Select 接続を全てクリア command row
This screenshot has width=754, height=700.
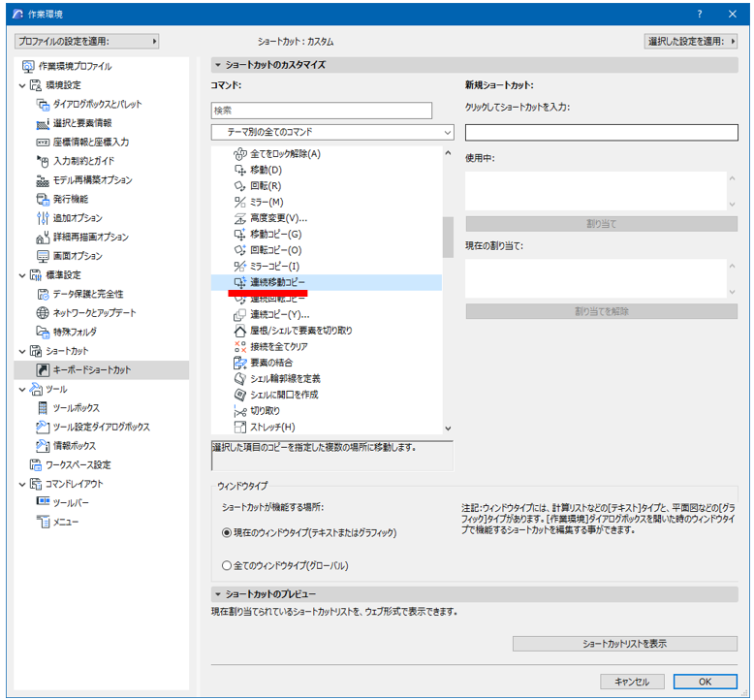coord(327,346)
